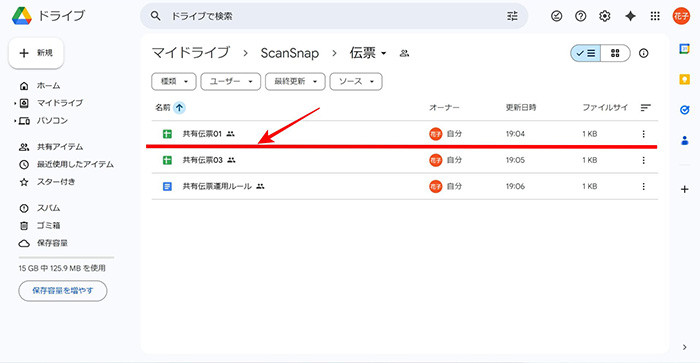The width and height of the screenshot is (700, 363).
Task: Open more actions for 共有伝票運用ルール
Action: (643, 186)
